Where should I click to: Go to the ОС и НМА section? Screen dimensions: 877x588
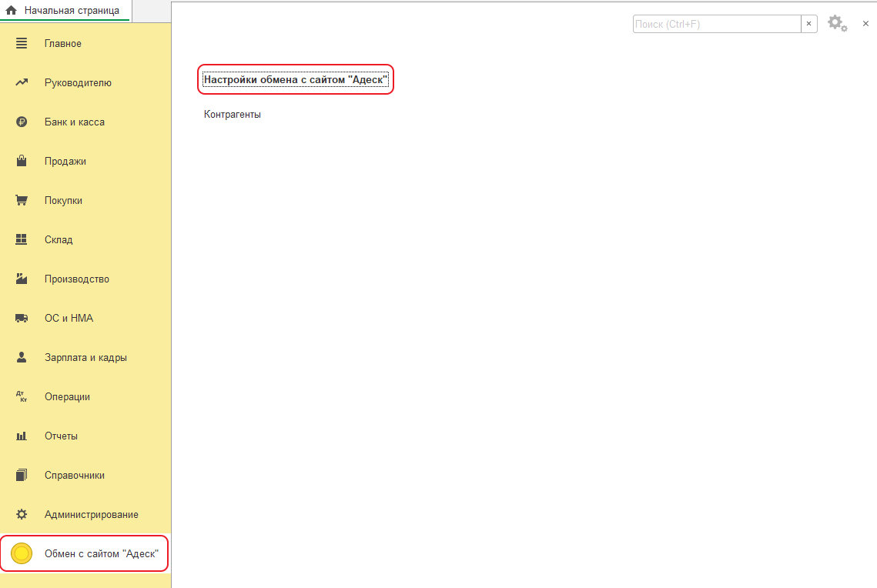point(69,318)
